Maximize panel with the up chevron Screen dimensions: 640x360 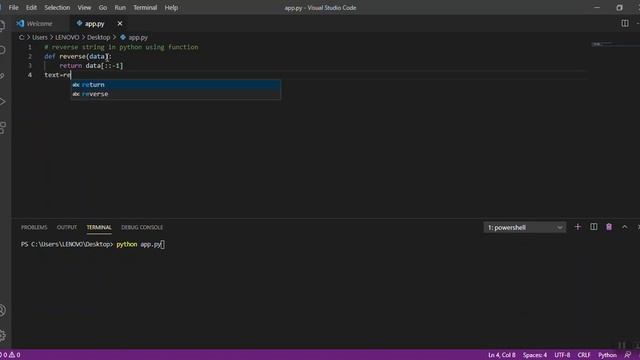(624, 227)
